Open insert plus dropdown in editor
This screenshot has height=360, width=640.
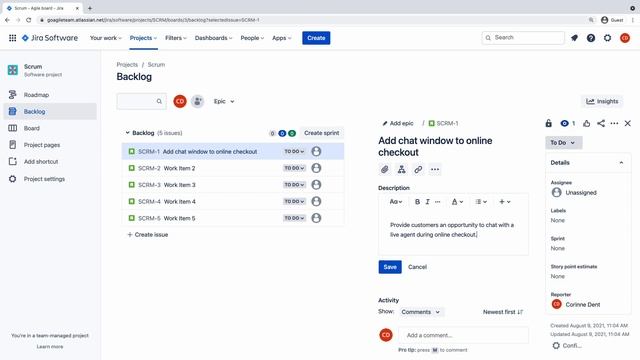tap(505, 202)
